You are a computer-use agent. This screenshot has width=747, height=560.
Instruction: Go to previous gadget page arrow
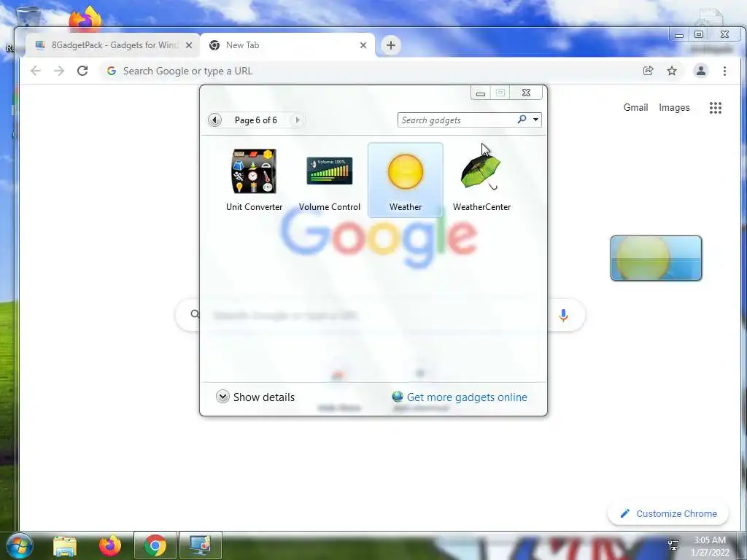(x=214, y=120)
